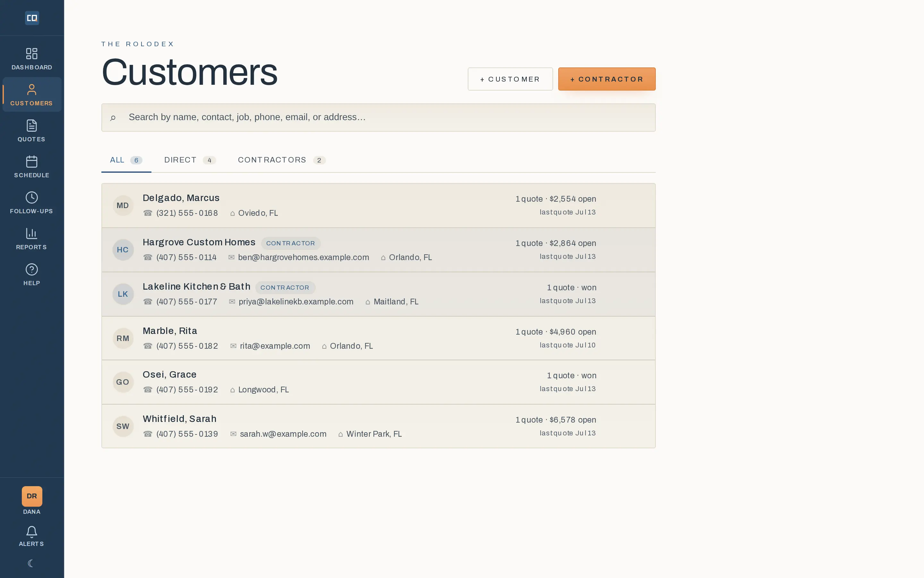Click the $2,554 open quote summary
The image size is (924, 578).
coord(556,199)
